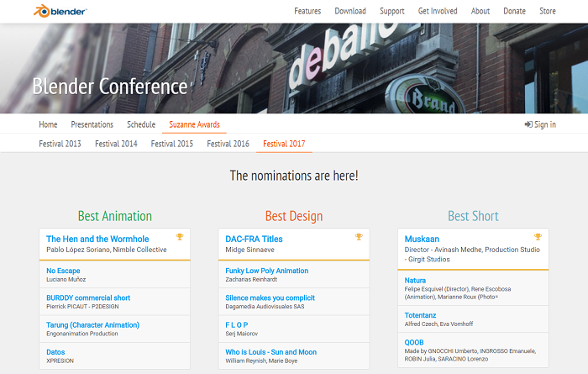Viewport: 588px width, 374px height.
Task: Open the Download page
Action: coord(350,11)
